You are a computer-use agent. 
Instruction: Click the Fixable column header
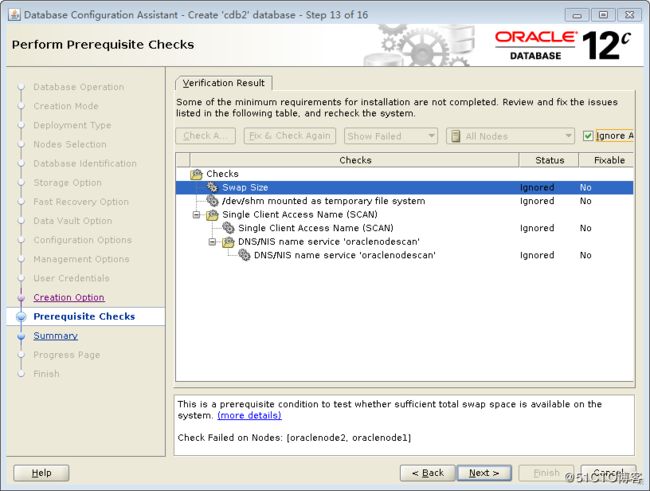click(x=606, y=160)
